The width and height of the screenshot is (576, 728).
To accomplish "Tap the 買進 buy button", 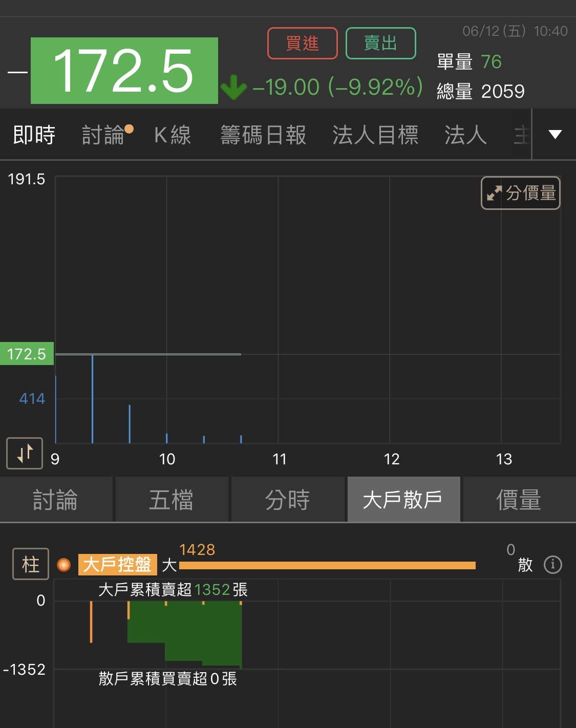I will click(302, 44).
